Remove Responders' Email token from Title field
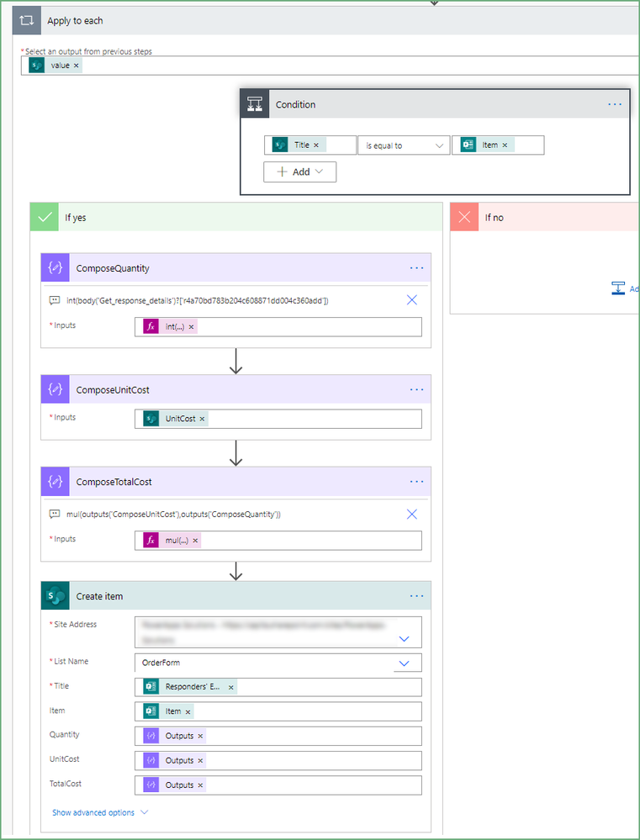640x840 pixels. (x=231, y=687)
